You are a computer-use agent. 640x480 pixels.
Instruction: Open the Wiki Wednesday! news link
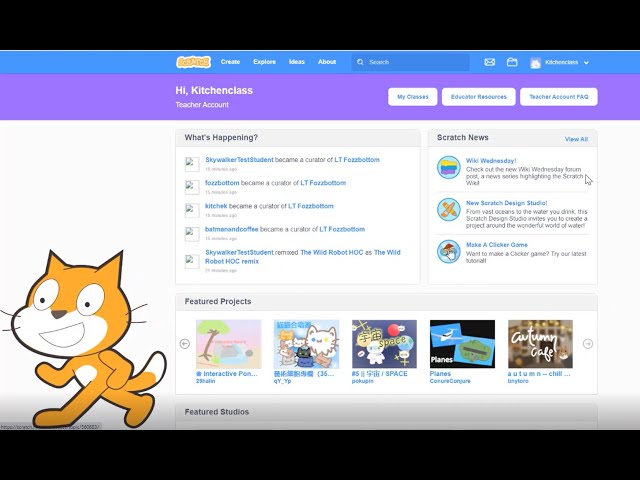tap(491, 161)
